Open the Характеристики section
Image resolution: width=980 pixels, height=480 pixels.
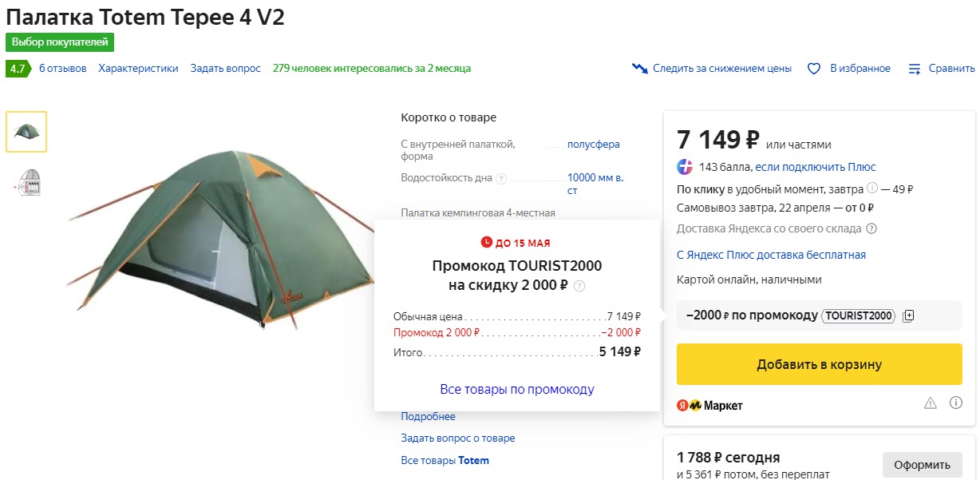coord(138,68)
